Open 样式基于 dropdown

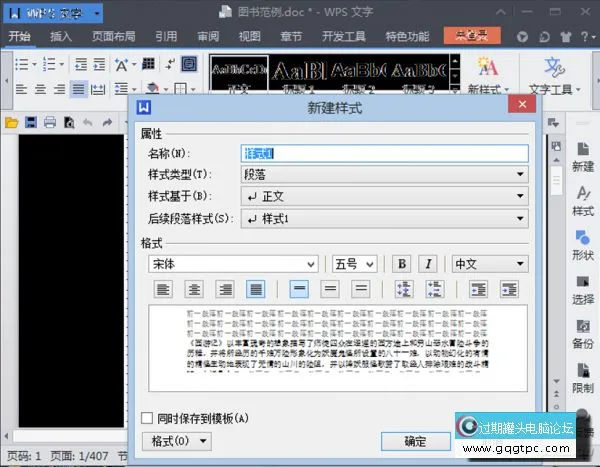click(385, 196)
